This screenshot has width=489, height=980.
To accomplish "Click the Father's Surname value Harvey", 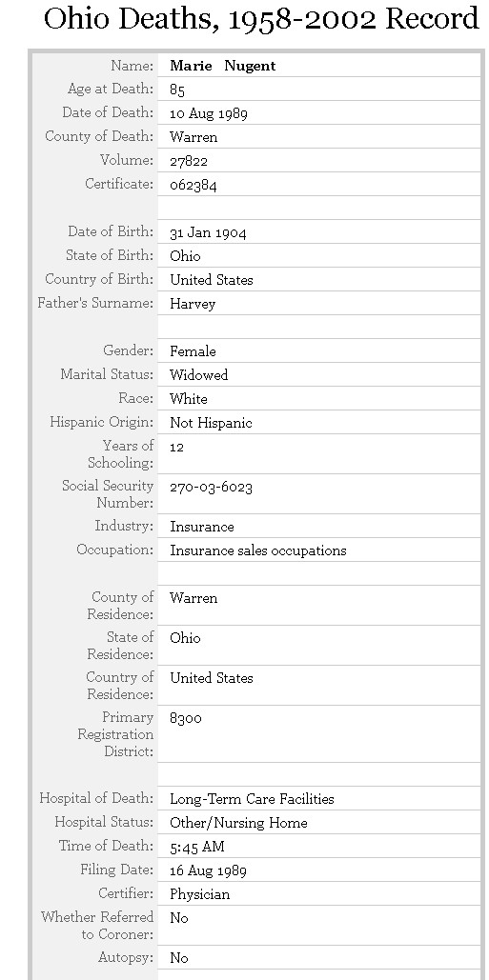I will tap(193, 304).
